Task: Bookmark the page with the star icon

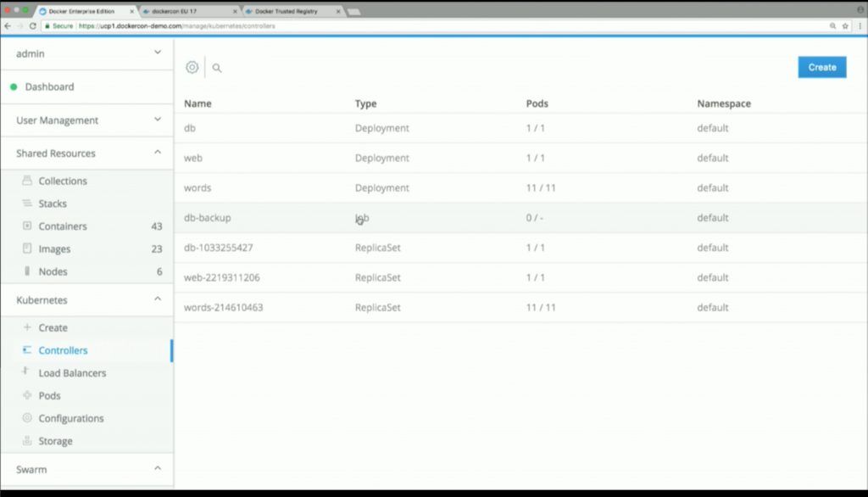Action: tap(845, 26)
